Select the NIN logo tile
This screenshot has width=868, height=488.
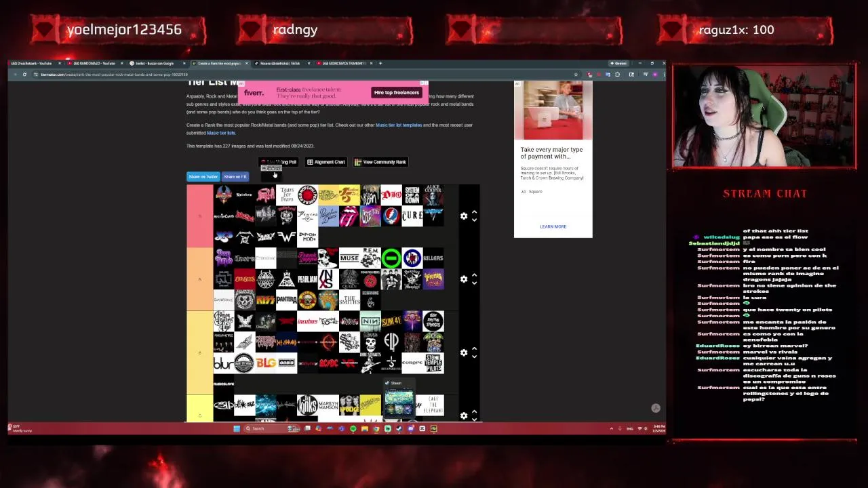370,321
